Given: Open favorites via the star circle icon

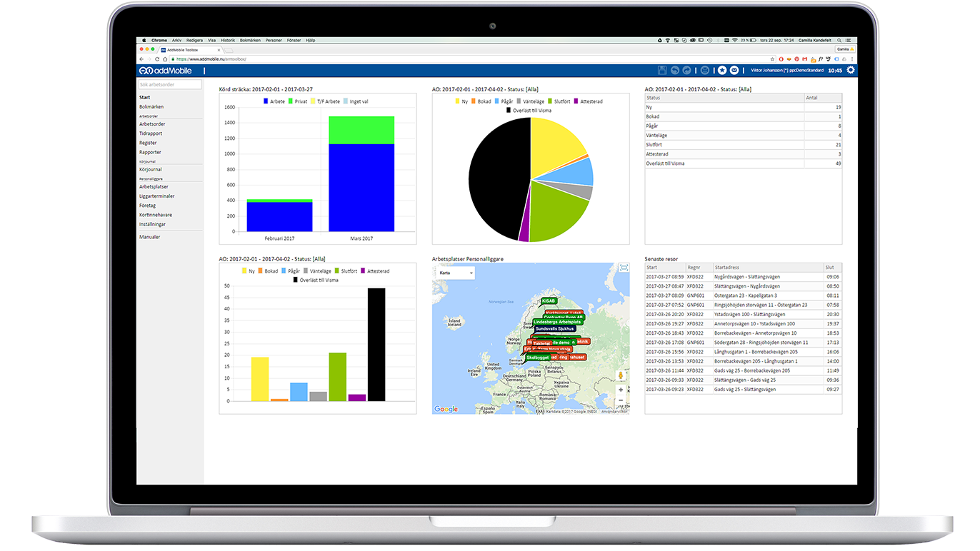Looking at the screenshot, I should (x=722, y=70).
